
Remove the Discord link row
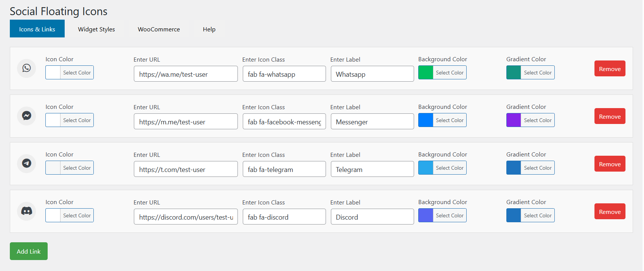(610, 211)
